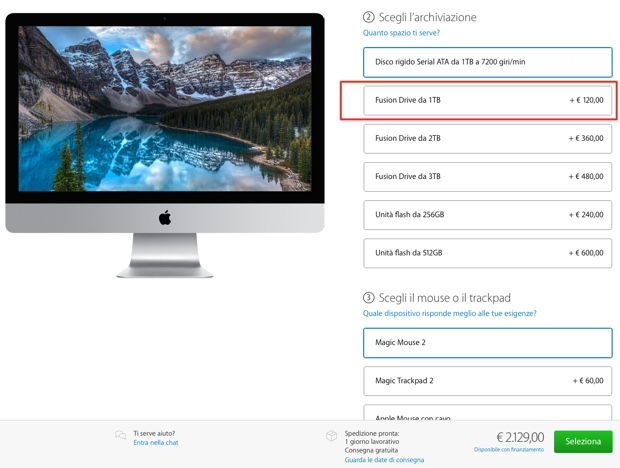Choose the Fusion Drive da 1TB option

[x=488, y=100]
